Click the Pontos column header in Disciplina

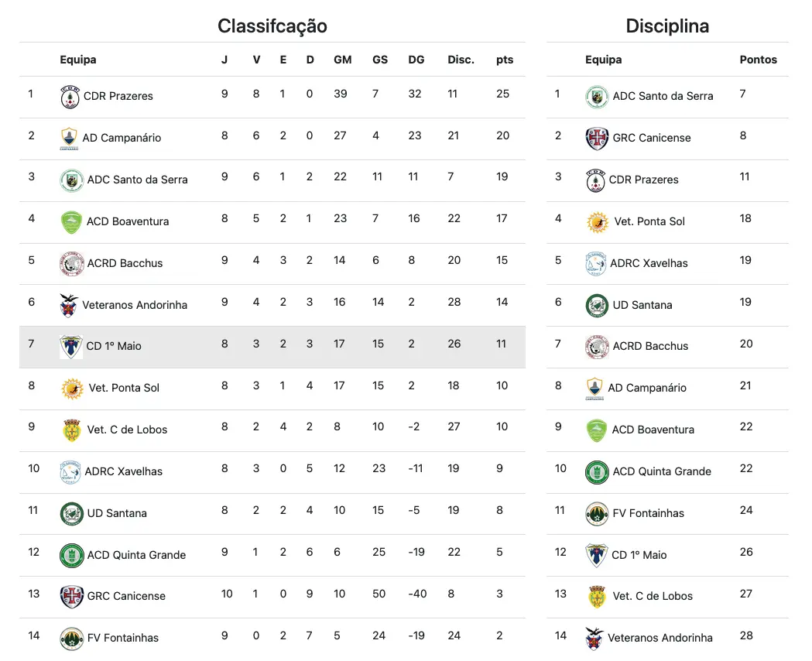tap(758, 60)
